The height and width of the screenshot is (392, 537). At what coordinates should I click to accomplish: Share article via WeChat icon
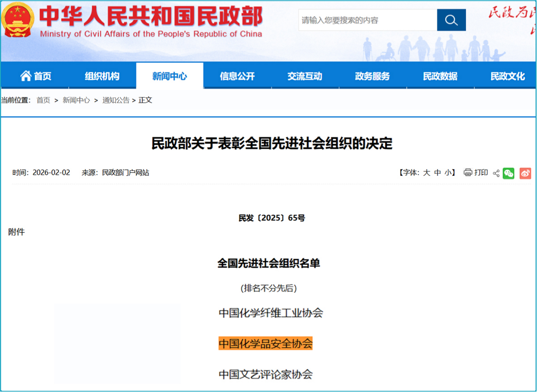point(508,173)
